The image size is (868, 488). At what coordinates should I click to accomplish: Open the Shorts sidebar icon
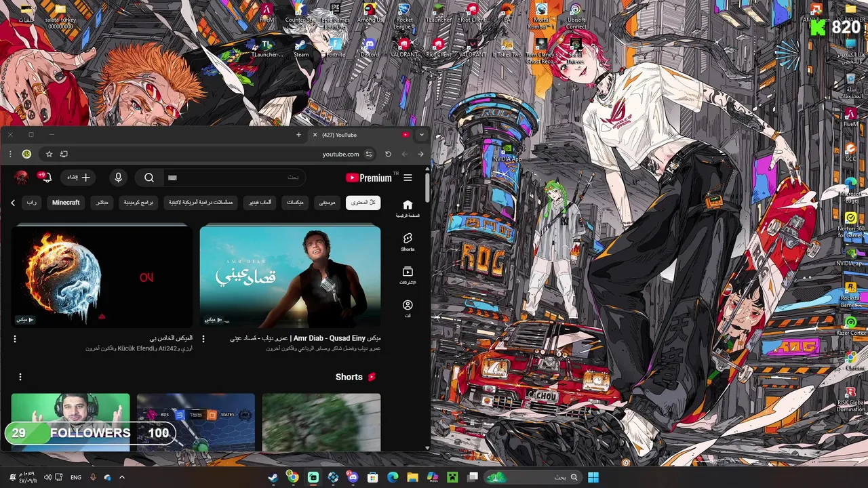(x=408, y=242)
